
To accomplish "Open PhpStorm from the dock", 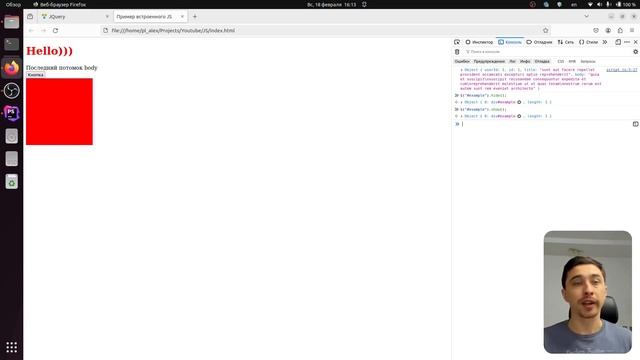I will [x=11, y=113].
